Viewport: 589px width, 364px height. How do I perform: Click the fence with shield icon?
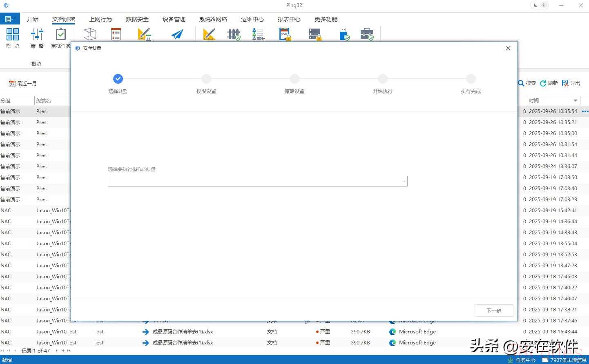click(234, 34)
